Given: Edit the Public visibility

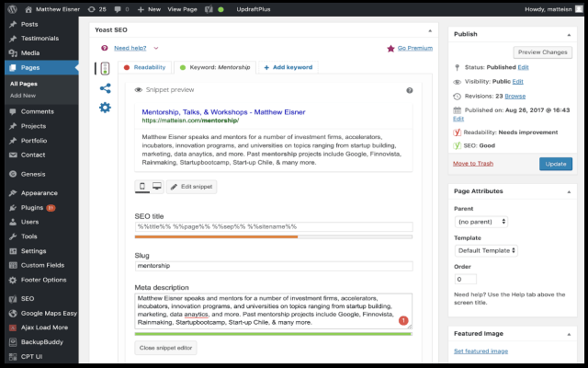Looking at the screenshot, I should 518,82.
